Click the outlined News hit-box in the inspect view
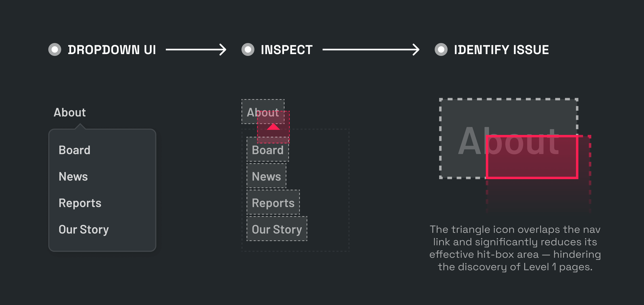This screenshot has width=644, height=305. (266, 177)
